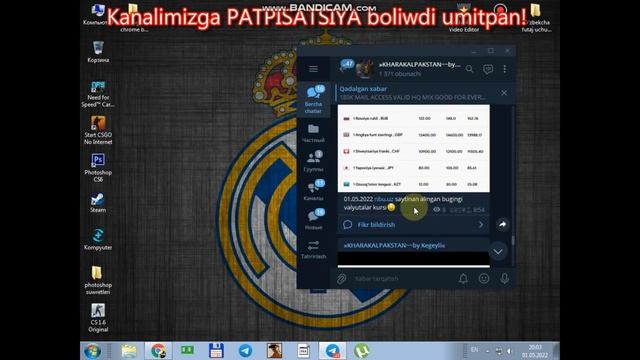Image resolution: width=640 pixels, height=360 pixels.
Task: Open the channel discussion comments icon
Action: (488, 69)
